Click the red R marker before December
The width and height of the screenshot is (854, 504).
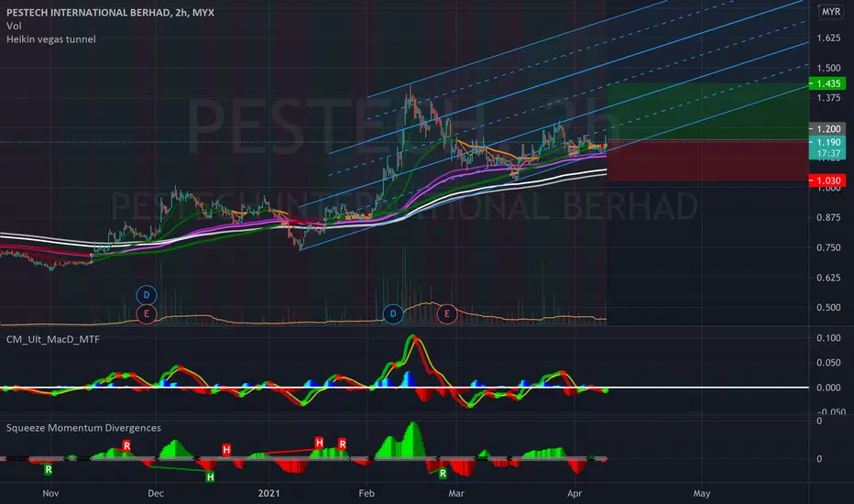[x=126, y=445]
